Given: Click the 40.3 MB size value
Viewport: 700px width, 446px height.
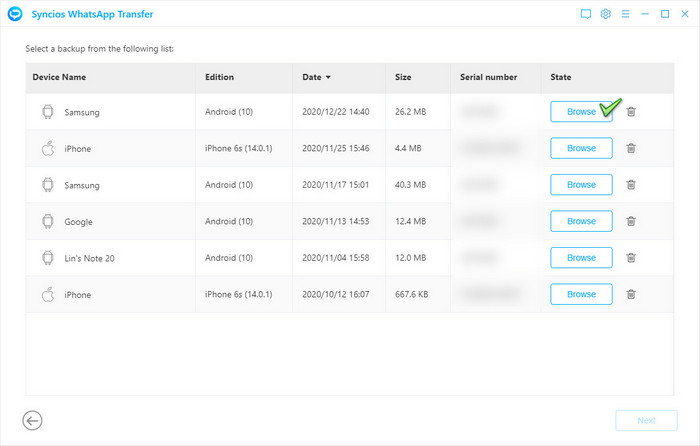Looking at the screenshot, I should 410,185.
